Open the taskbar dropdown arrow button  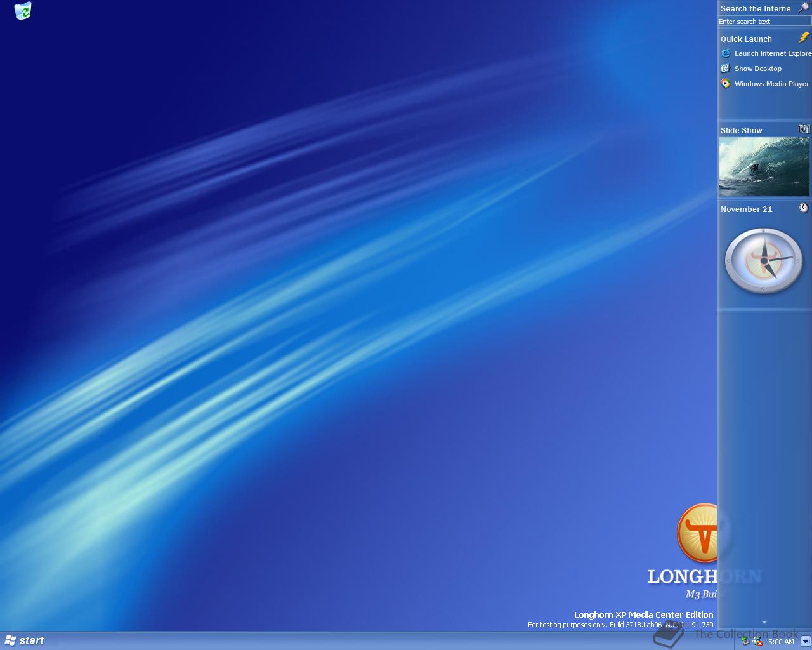[806, 641]
